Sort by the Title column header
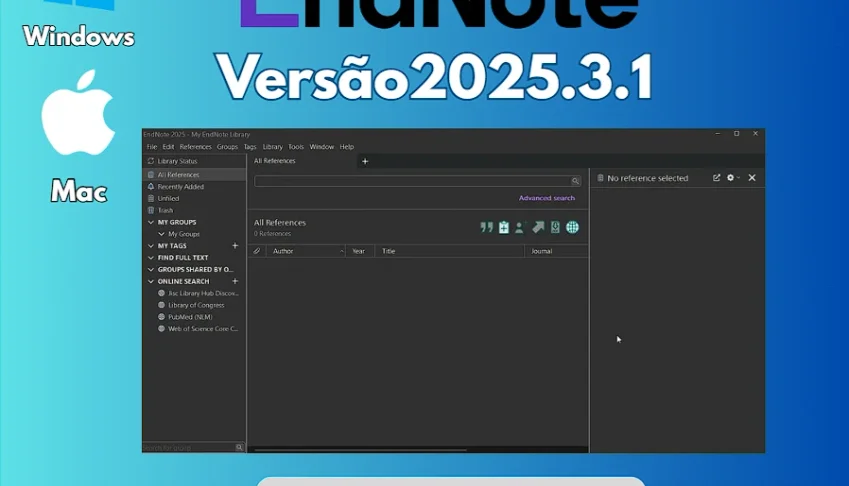This screenshot has height=486, width=849. tap(449, 251)
